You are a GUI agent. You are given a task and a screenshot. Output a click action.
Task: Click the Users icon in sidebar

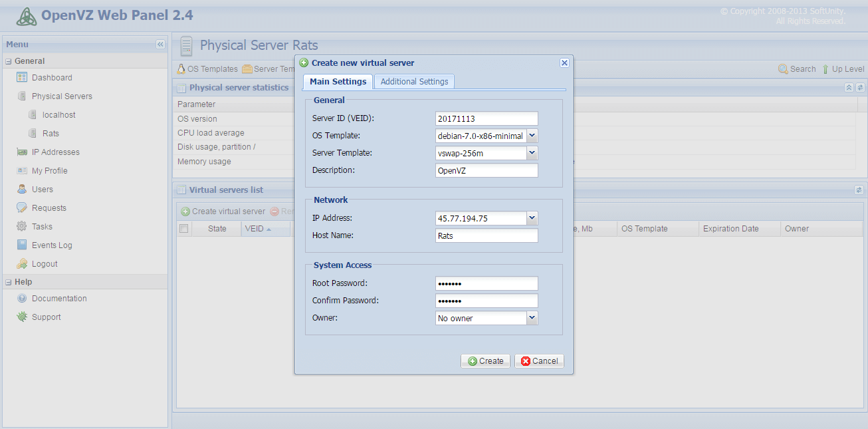click(22, 190)
